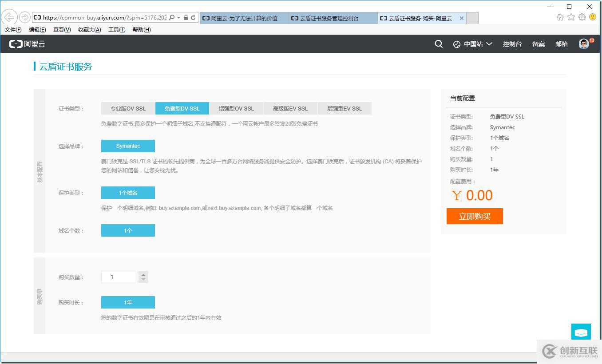Click the address bar search magnifier icon
This screenshot has height=364, width=602.
coord(172,18)
